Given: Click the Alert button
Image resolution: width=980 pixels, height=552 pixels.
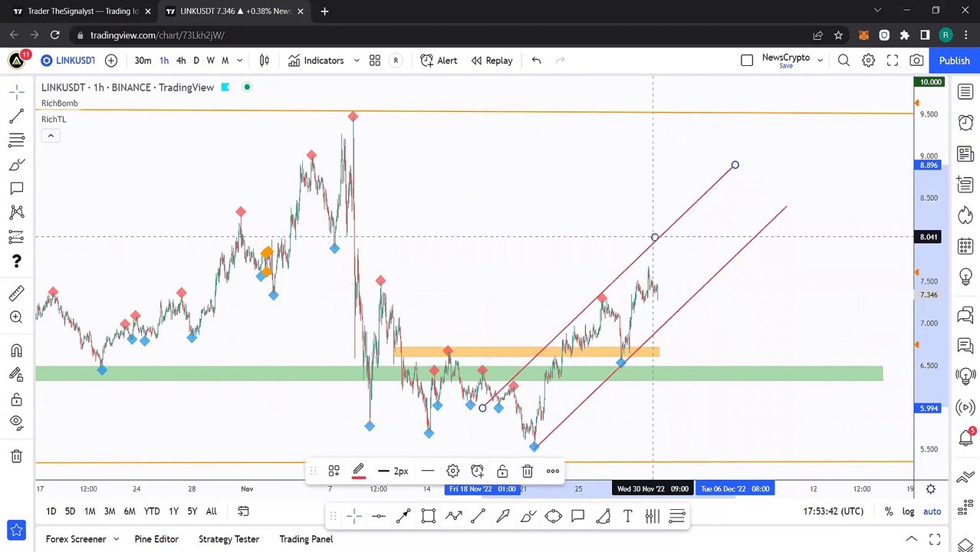Looking at the screenshot, I should click(x=439, y=61).
